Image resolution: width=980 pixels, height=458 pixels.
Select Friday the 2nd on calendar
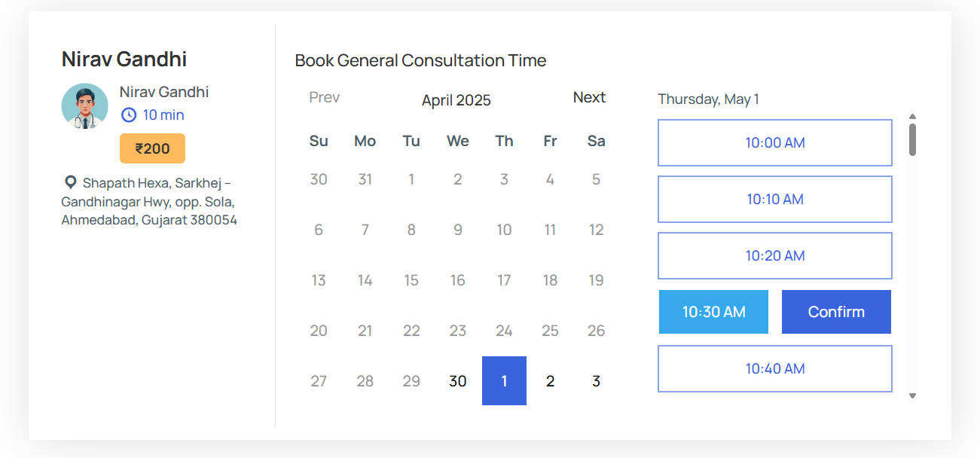click(550, 381)
